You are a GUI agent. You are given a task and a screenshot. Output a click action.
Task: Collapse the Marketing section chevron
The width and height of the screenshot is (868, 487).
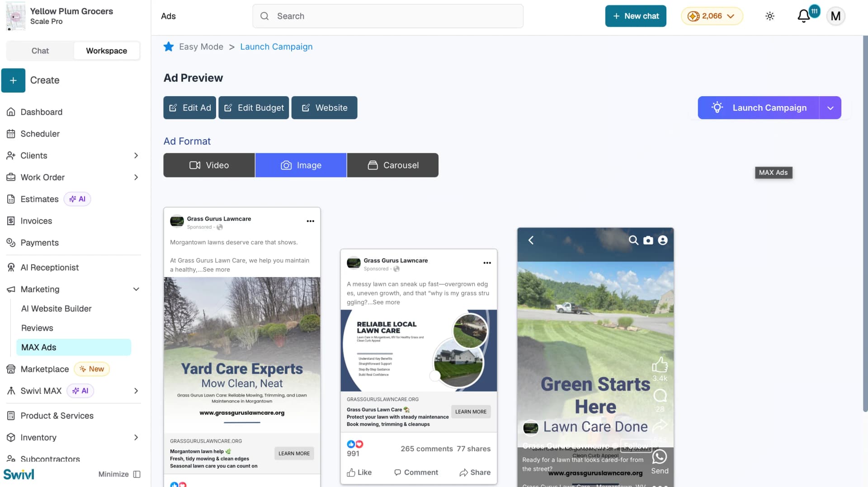[x=136, y=289]
